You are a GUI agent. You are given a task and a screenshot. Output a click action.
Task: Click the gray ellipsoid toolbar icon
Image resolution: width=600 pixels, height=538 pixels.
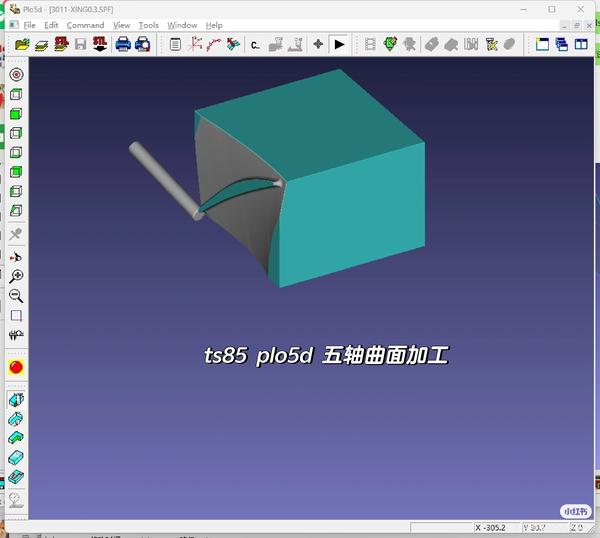click(509, 44)
